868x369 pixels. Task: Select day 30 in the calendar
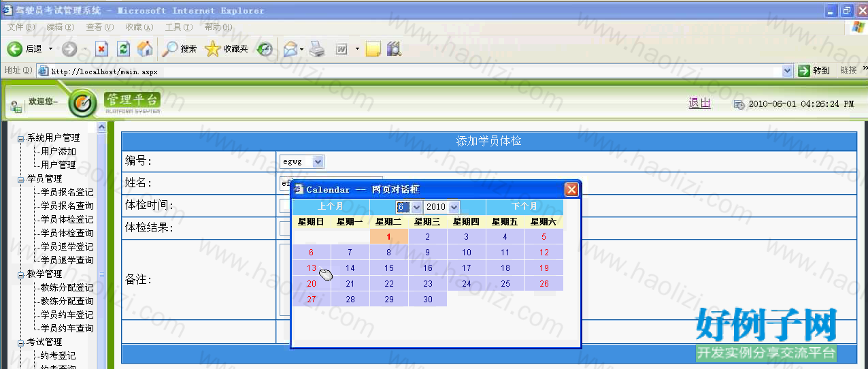click(x=428, y=300)
